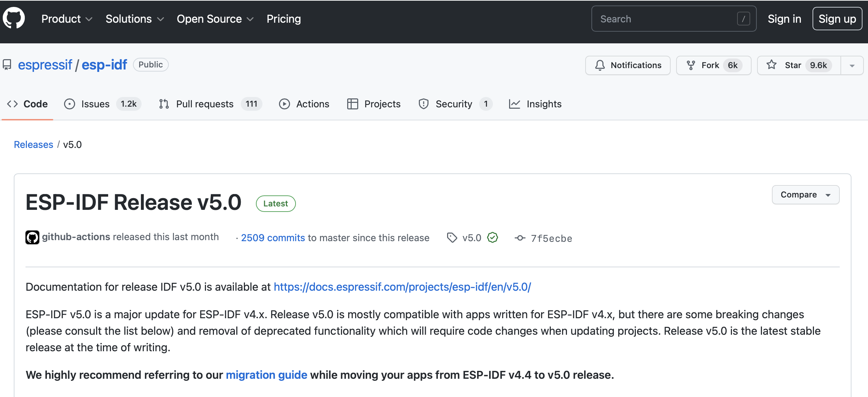
Task: Expand the extra Star options arrow
Action: (x=852, y=65)
